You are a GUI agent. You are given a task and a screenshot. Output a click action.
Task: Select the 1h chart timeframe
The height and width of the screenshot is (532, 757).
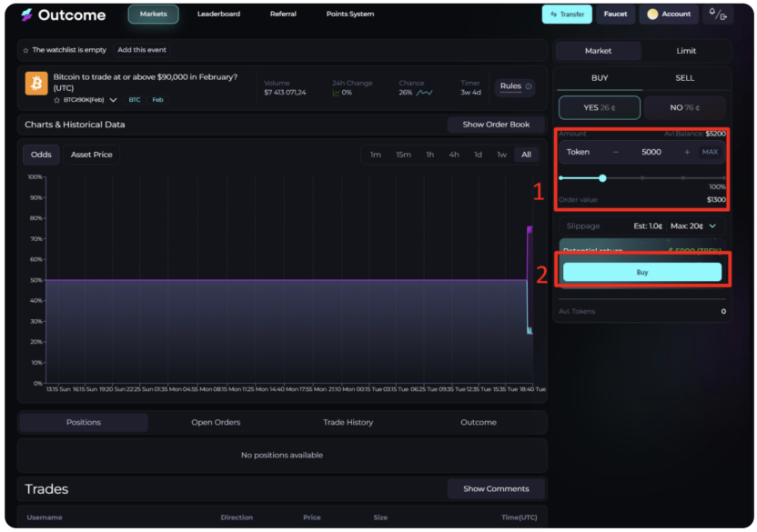429,155
